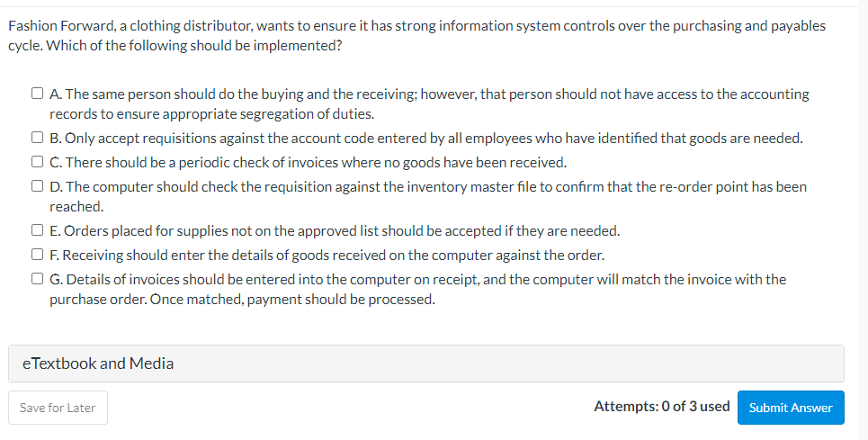Click the Attempts: 0 of 3 used text
This screenshot has width=868, height=440.
pos(661,406)
